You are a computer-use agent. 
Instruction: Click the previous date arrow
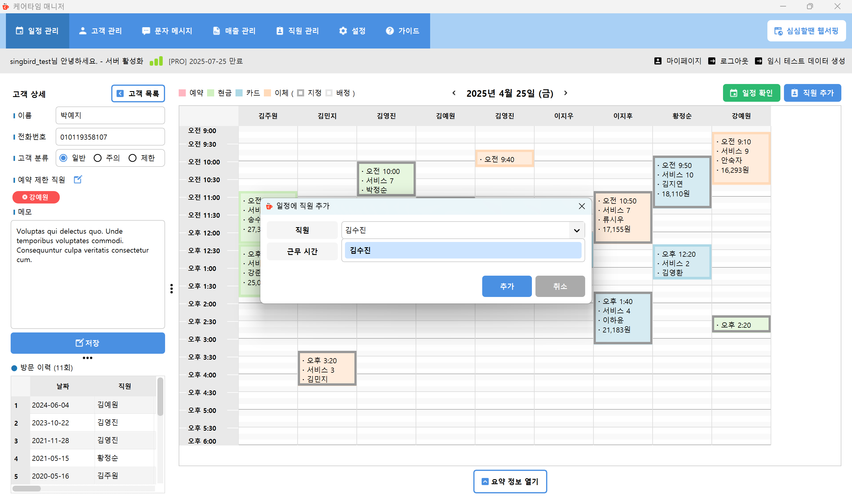[454, 93]
